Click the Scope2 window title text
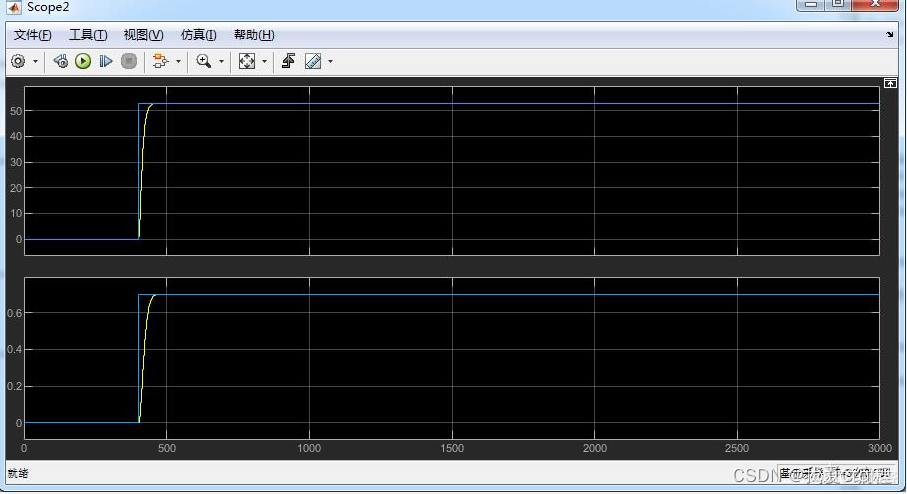 click(48, 7)
